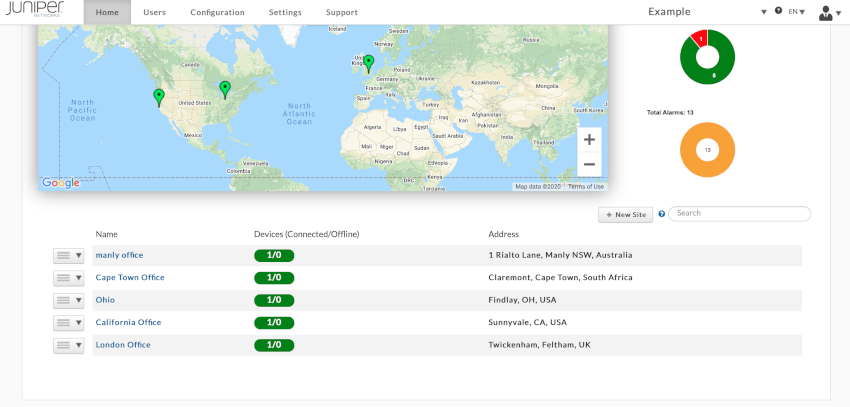Screen dimensions: 850x407
Task: Open the California Office site link
Action: [128, 322]
